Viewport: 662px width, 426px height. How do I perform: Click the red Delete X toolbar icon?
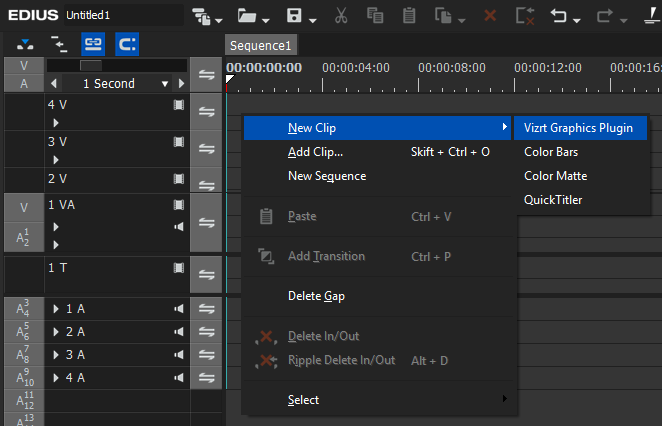tap(490, 16)
